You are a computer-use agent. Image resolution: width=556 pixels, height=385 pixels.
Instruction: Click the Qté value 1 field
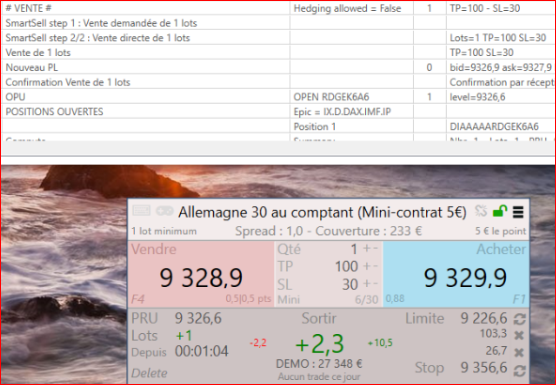(354, 249)
